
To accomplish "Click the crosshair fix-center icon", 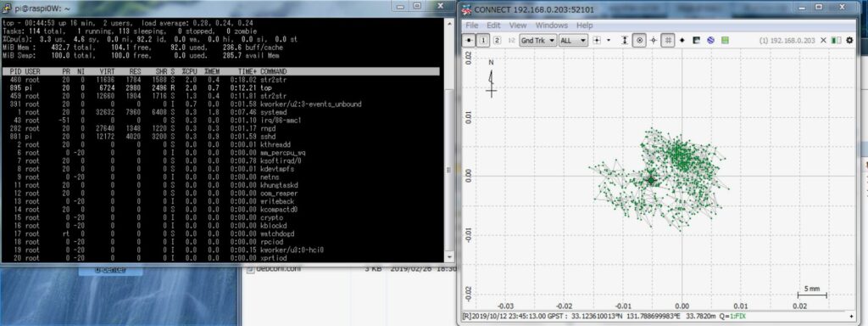I will click(654, 41).
